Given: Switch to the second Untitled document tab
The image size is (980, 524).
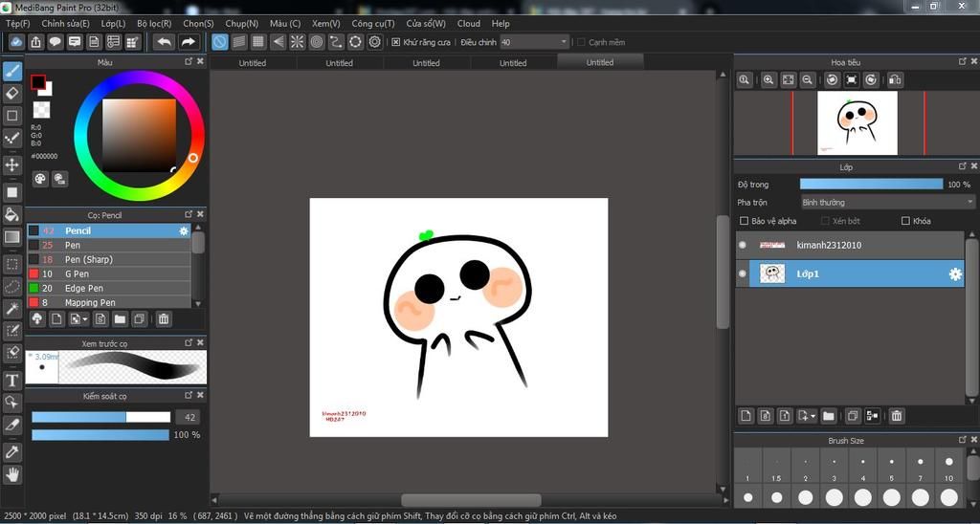Looking at the screenshot, I should tap(339, 63).
